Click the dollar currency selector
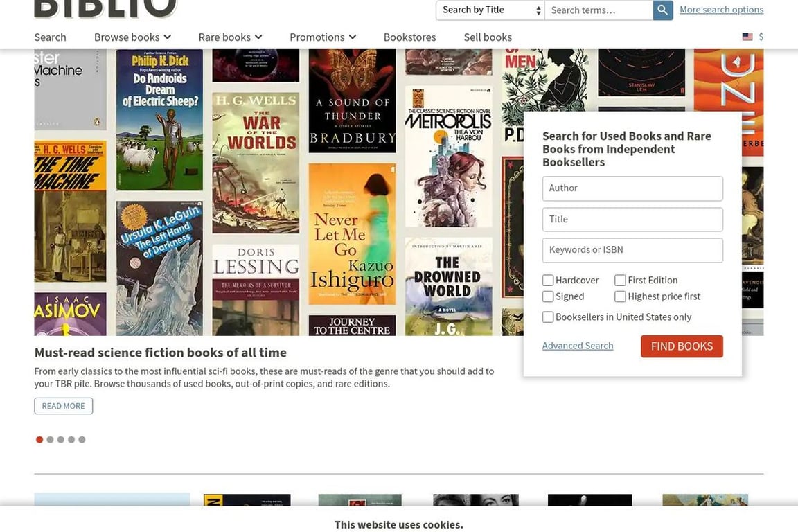Image resolution: width=798 pixels, height=532 pixels. 761,37
